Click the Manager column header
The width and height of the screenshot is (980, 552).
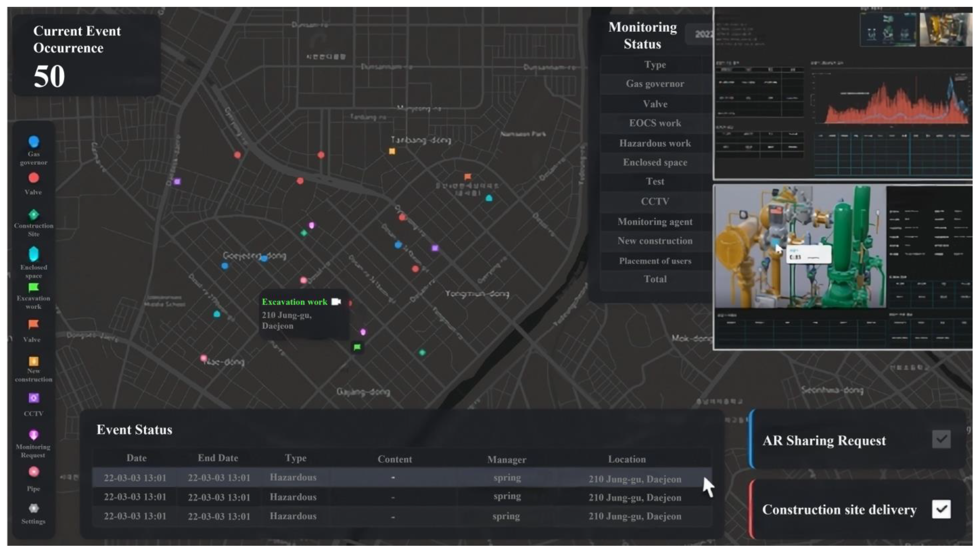point(506,460)
